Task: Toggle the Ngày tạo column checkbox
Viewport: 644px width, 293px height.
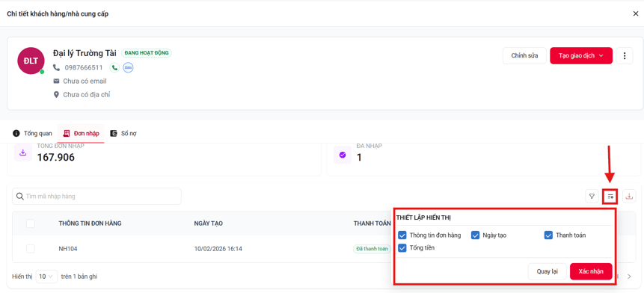Action: [475, 235]
